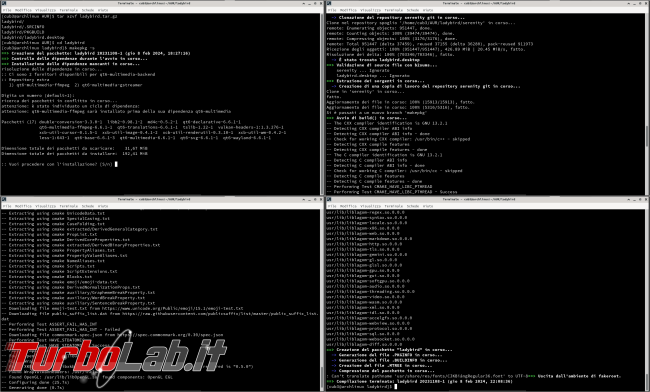Click terminal app icon in serenity cloning window titlebar
Screen dimensions: 650x392
pyautogui.click(x=329, y=3)
